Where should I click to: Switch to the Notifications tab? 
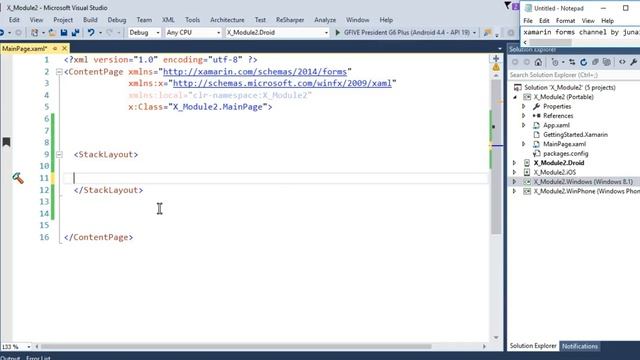580,346
